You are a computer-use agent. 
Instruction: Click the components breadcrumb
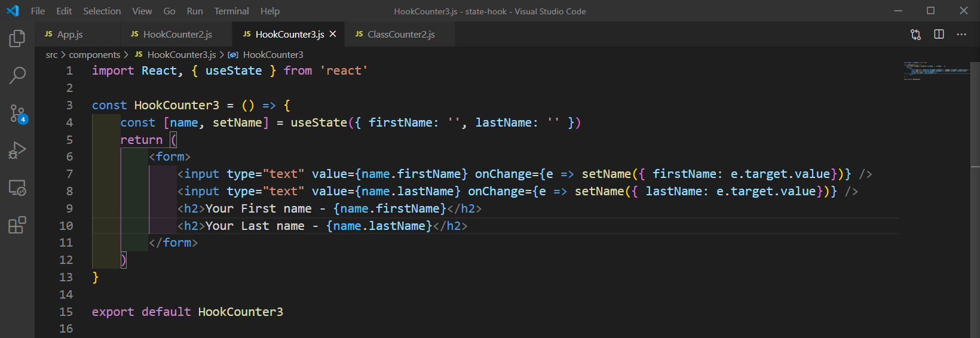[x=94, y=54]
